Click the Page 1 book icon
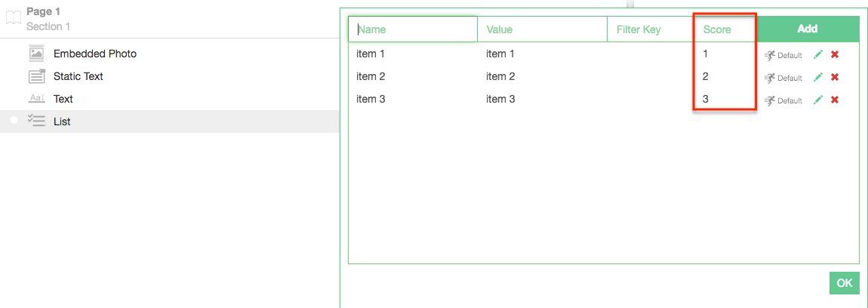 [x=14, y=19]
